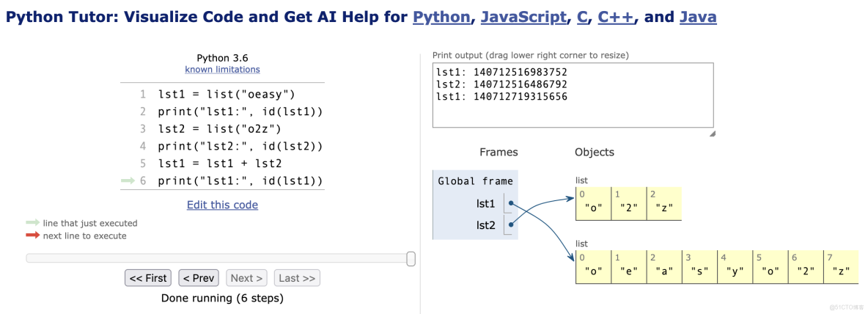
Task: Click output line lst1: 140712719315656
Action: click(x=501, y=97)
